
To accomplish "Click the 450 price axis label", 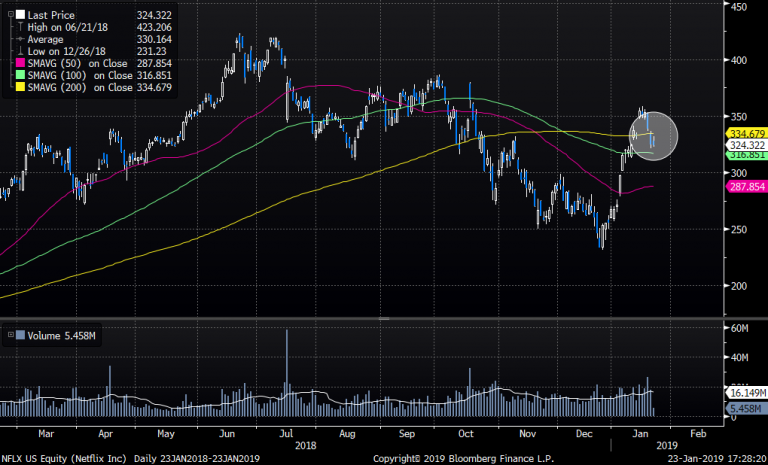I will pyautogui.click(x=739, y=6).
